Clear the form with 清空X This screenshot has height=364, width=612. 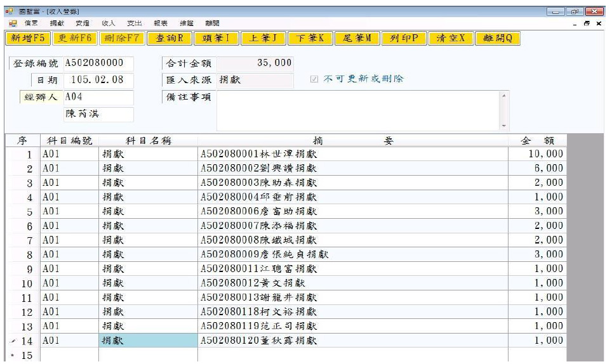pos(451,39)
